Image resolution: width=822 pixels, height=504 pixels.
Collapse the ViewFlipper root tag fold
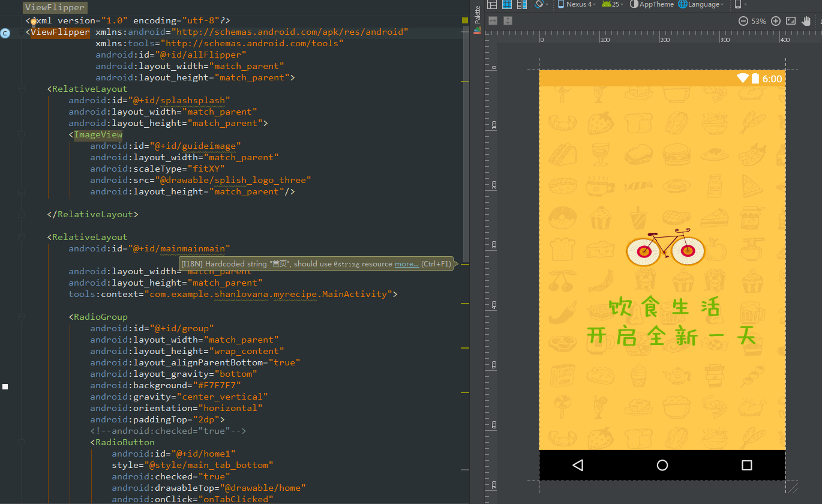pyautogui.click(x=22, y=32)
